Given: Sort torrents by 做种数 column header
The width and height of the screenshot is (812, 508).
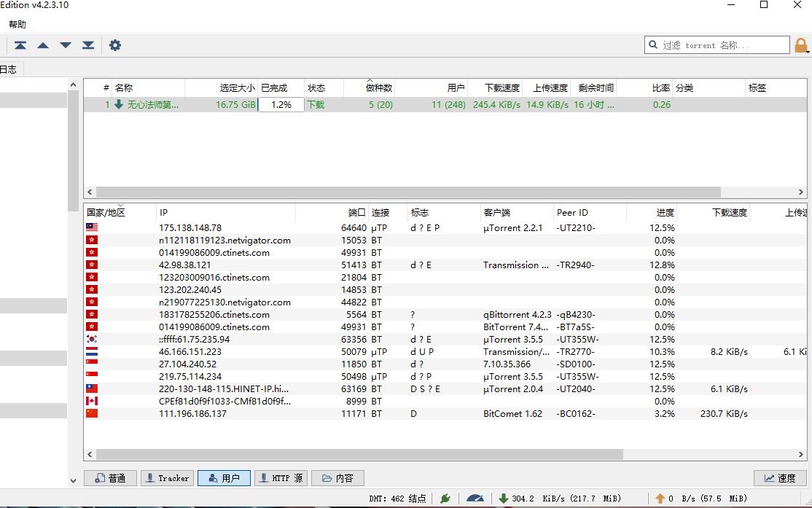Looking at the screenshot, I should (378, 88).
